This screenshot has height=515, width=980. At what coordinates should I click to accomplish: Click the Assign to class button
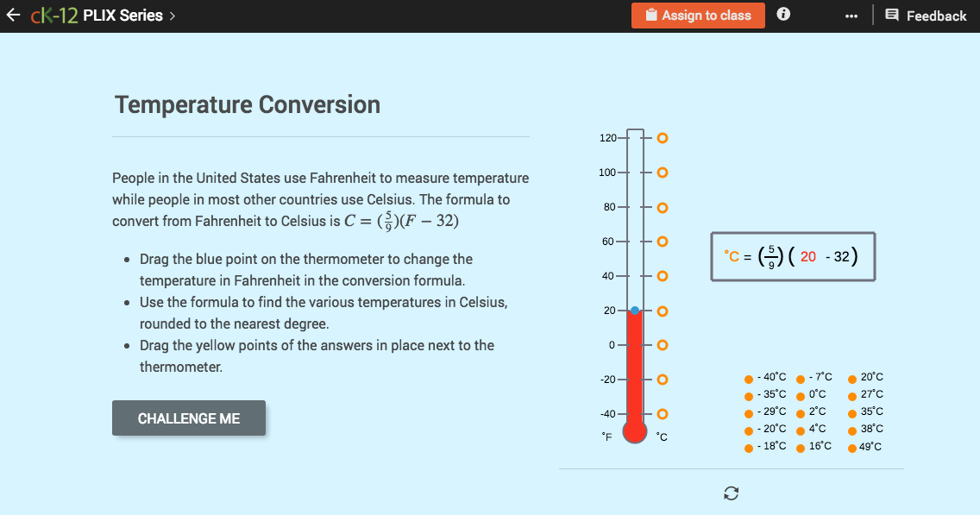tap(698, 15)
